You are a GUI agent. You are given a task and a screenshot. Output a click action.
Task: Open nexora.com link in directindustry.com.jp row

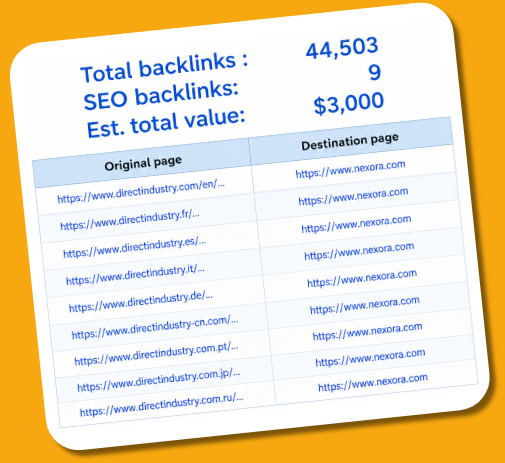pyautogui.click(x=370, y=357)
